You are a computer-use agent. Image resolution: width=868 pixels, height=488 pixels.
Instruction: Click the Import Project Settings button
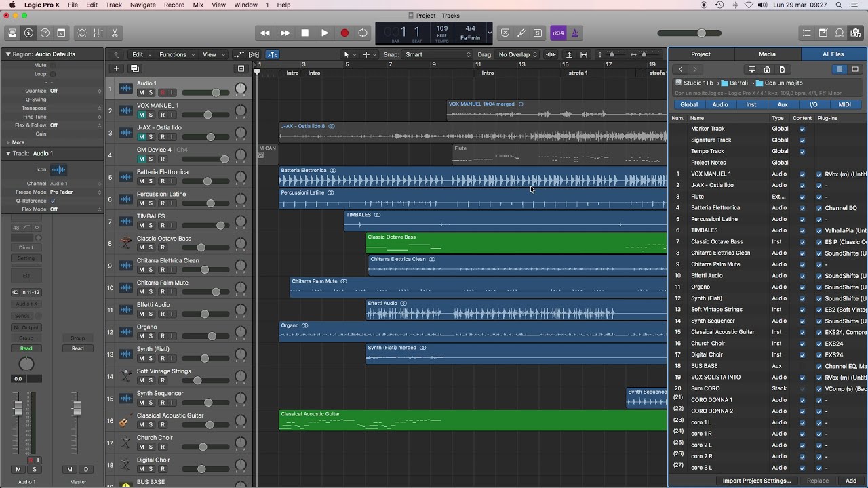756,481
